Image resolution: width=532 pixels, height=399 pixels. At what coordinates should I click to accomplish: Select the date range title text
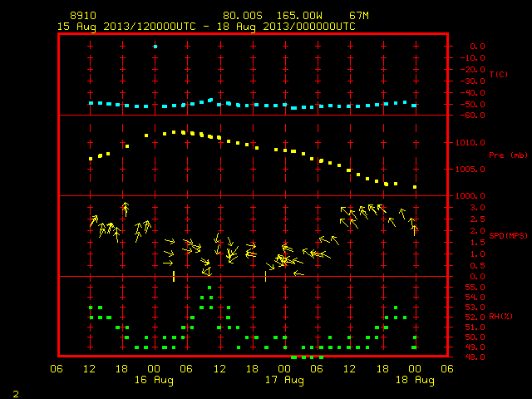pyautogui.click(x=206, y=27)
